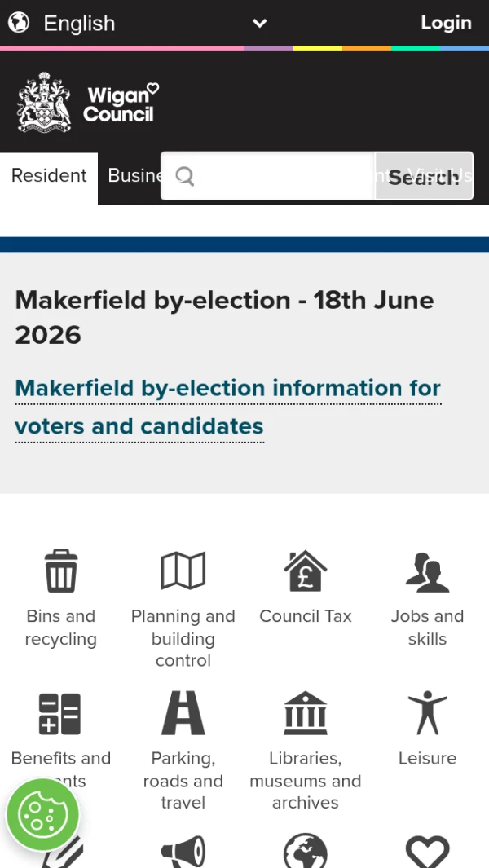Open Makerfield by-election information for voters link
The height and width of the screenshot is (868, 489).
point(227,408)
